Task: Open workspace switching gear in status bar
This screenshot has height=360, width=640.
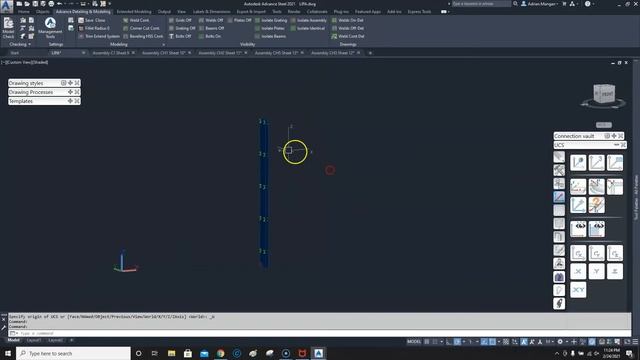Action: [560, 342]
